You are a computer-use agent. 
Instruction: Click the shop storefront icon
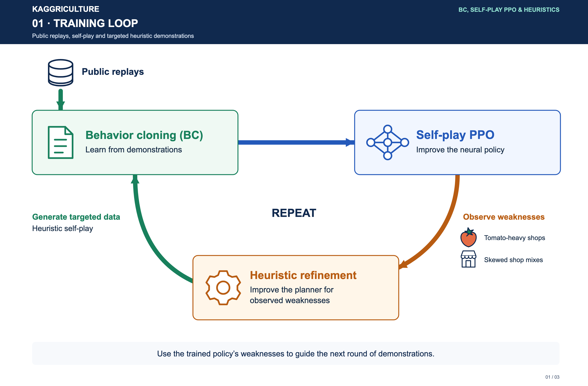tap(468, 259)
